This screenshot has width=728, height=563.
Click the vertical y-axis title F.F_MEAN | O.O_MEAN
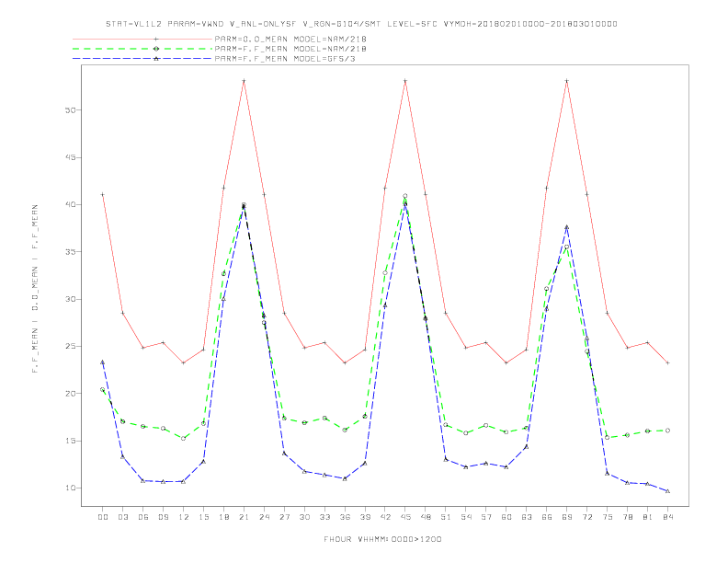coord(35,289)
